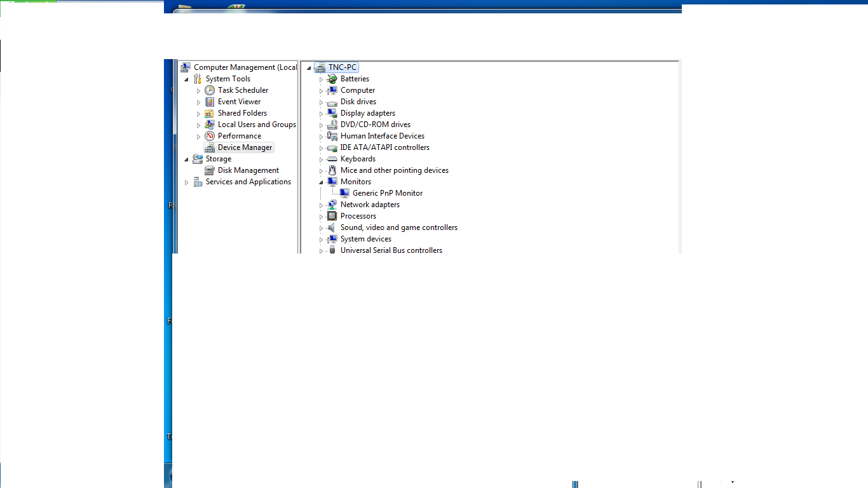
Task: Expand the Performance node
Action: [x=198, y=137]
